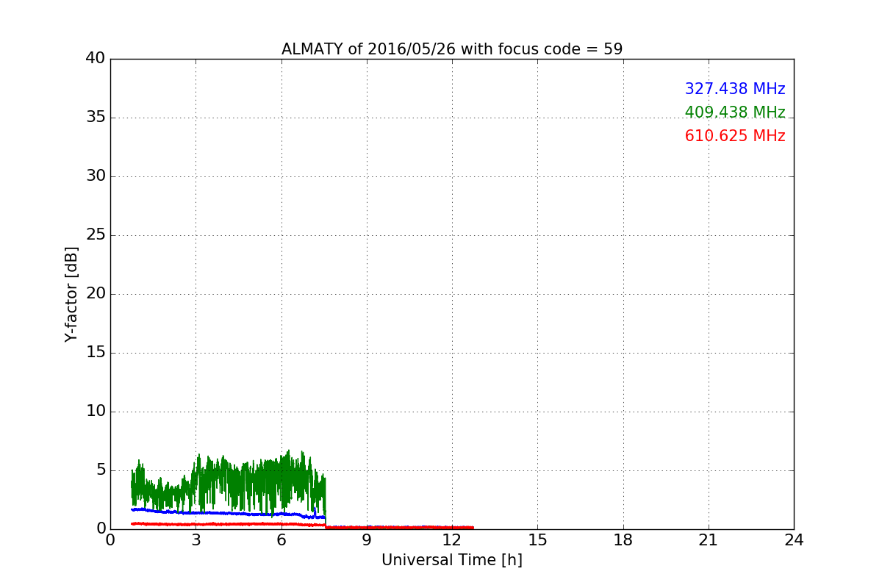Click the 'Y-factor [dB]' axis label
The image size is (882, 588).
[x=71, y=294]
